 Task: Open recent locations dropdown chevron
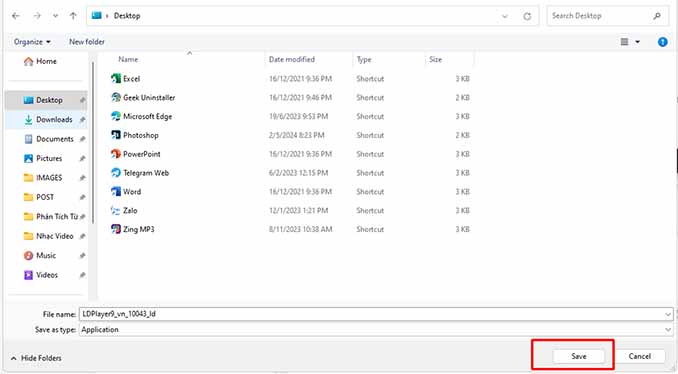click(x=55, y=16)
